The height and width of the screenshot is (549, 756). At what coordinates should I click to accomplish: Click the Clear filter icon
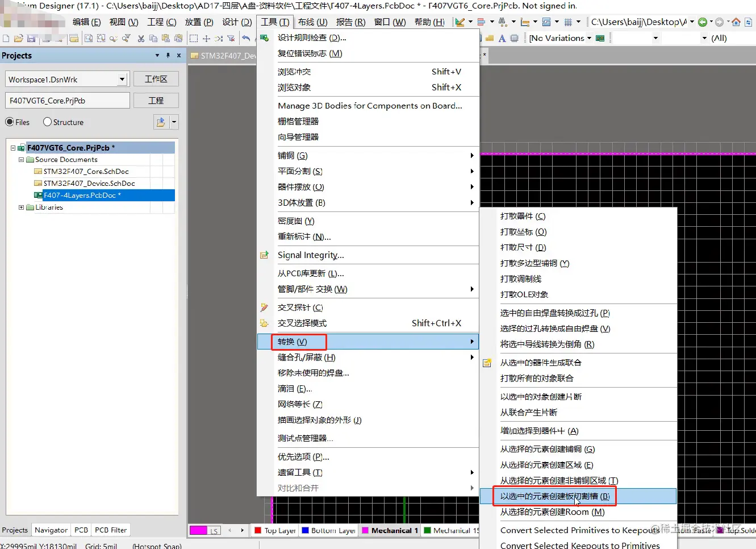[231, 39]
